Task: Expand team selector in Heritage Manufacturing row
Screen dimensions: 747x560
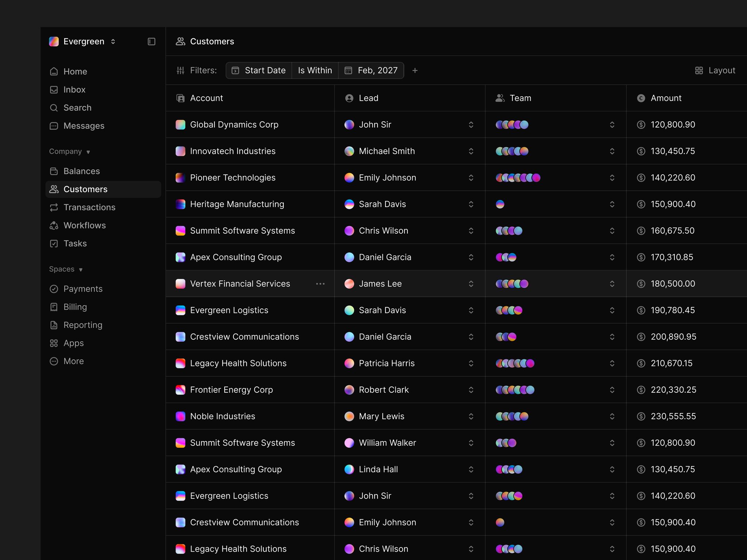Action: click(612, 204)
